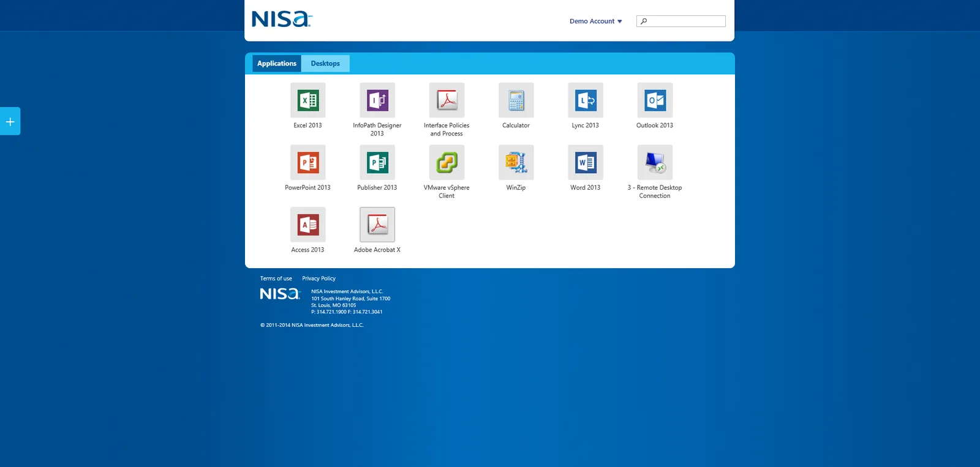
Task: Open the Access 2013 icon
Action: coord(308,225)
